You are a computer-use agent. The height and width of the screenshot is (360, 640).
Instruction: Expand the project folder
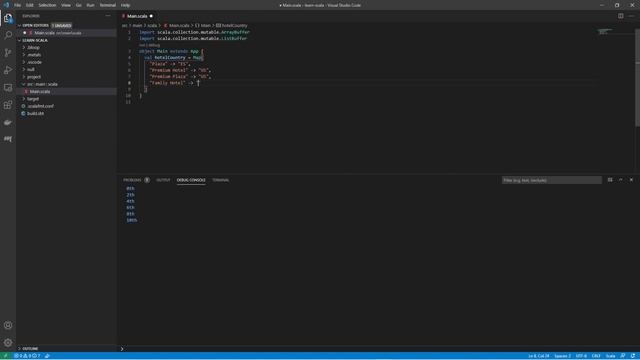(34, 77)
